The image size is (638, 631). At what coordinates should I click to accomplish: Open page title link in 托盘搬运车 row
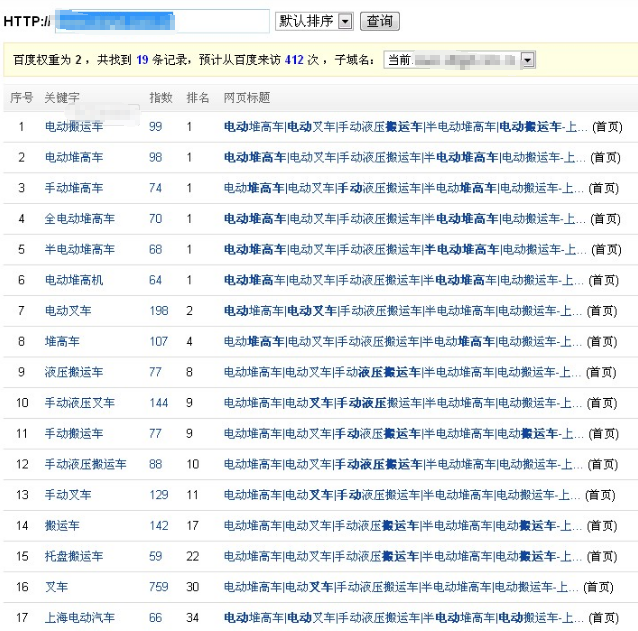click(403, 556)
